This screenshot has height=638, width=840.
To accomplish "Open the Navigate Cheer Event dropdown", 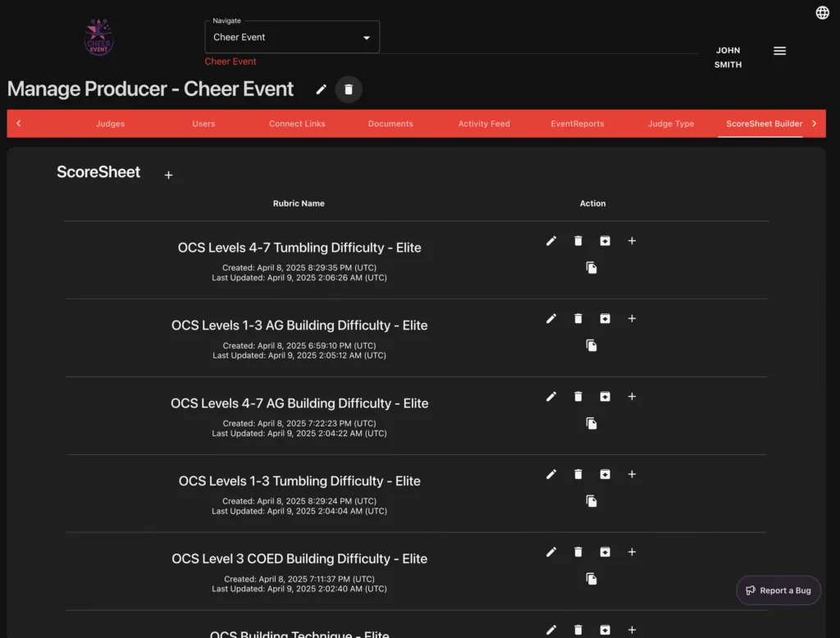I will [x=292, y=37].
